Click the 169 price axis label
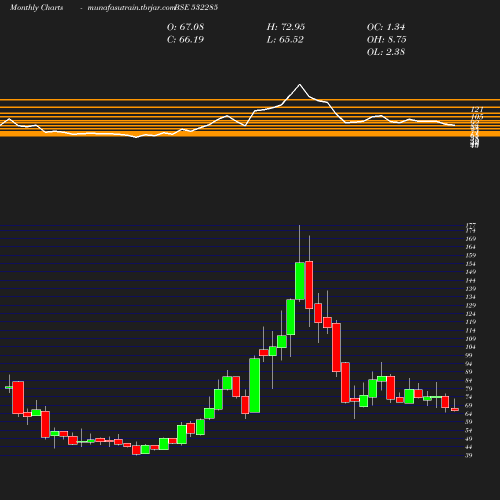 471,239
